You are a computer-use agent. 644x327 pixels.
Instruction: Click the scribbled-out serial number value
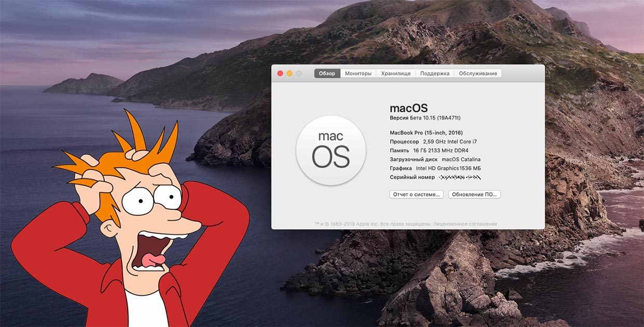(x=460, y=177)
